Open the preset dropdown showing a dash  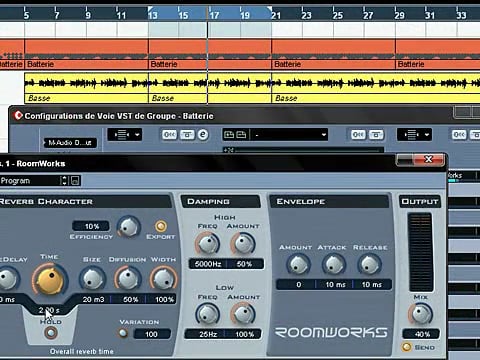point(289,135)
